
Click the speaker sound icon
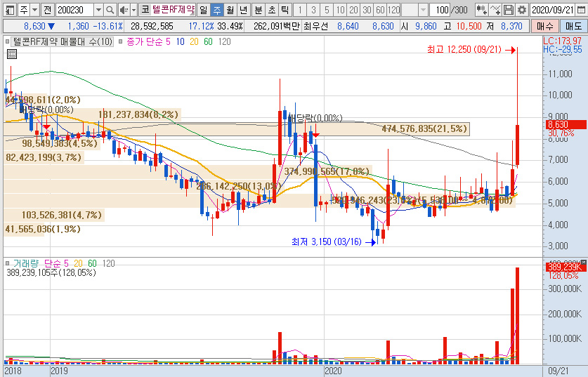click(x=124, y=10)
